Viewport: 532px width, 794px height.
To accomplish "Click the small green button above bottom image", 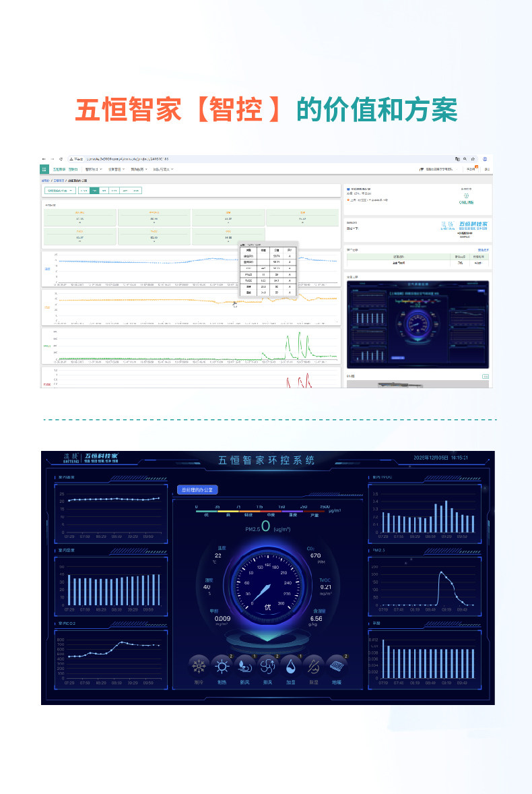I will click(486, 376).
